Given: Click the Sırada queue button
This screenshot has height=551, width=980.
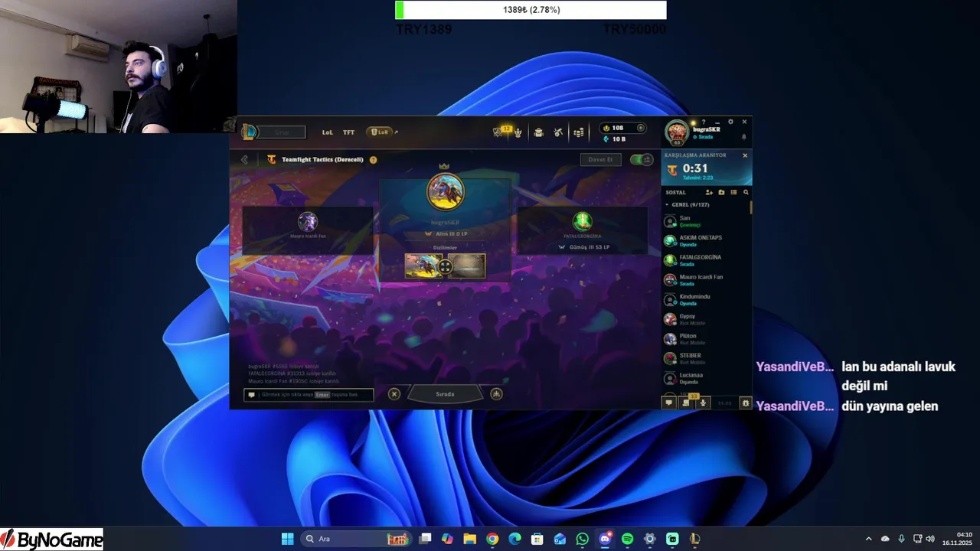Looking at the screenshot, I should coord(445,394).
